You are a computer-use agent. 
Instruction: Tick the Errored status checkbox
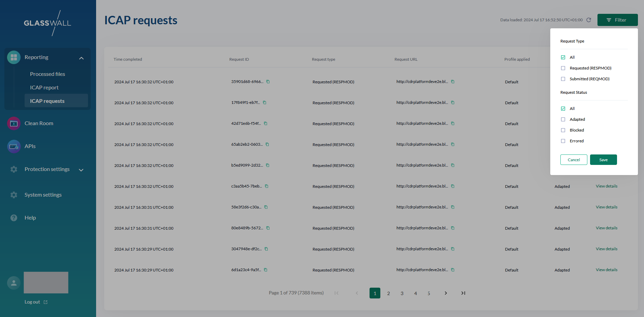pyautogui.click(x=563, y=141)
